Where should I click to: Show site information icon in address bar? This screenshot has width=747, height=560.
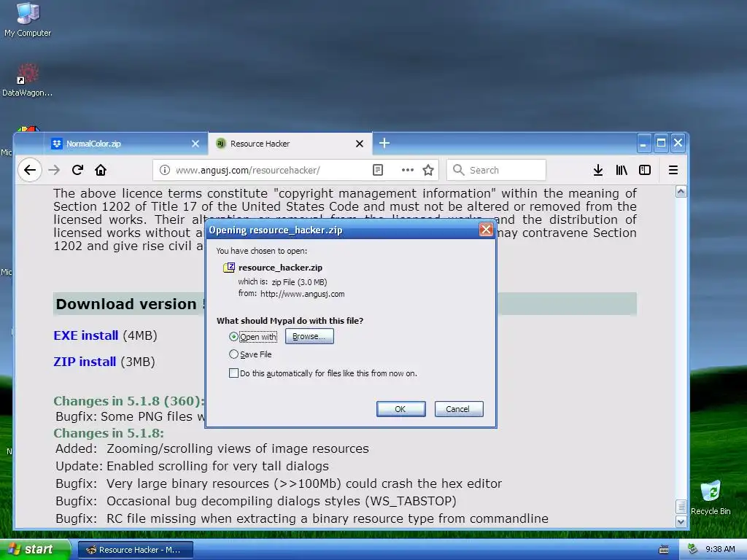[165, 170]
